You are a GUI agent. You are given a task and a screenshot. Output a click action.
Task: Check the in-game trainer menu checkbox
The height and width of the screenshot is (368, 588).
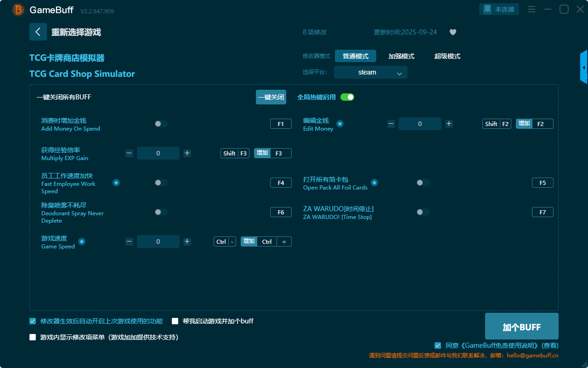(x=33, y=337)
